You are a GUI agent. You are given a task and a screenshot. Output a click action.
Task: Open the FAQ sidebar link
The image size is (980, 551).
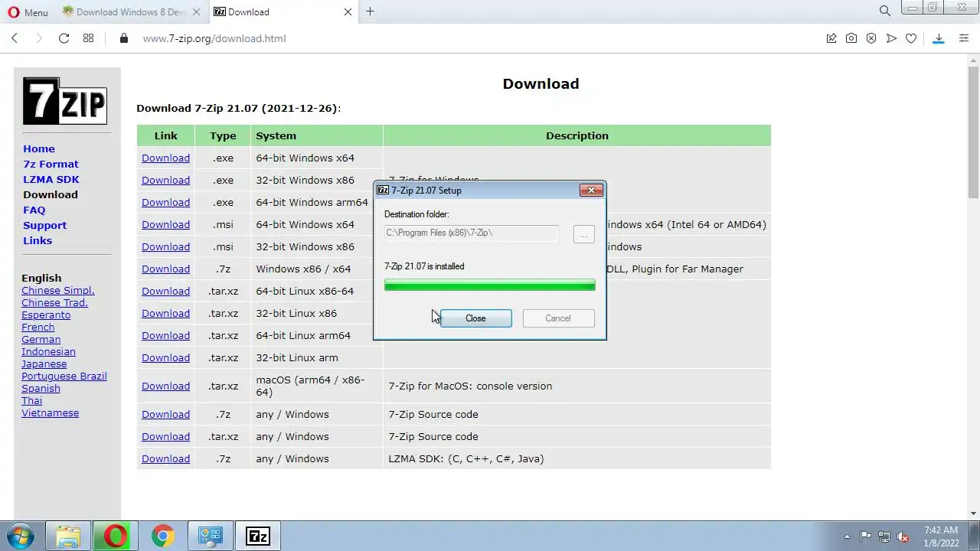tap(34, 210)
